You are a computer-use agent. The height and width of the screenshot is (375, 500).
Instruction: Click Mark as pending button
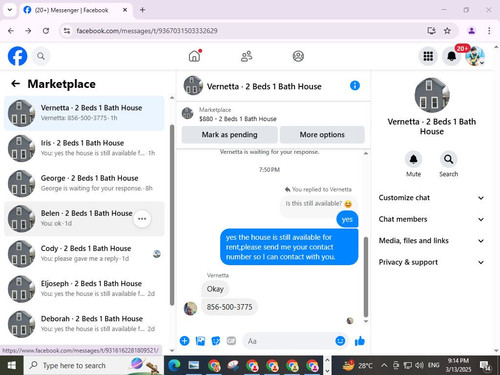(230, 135)
